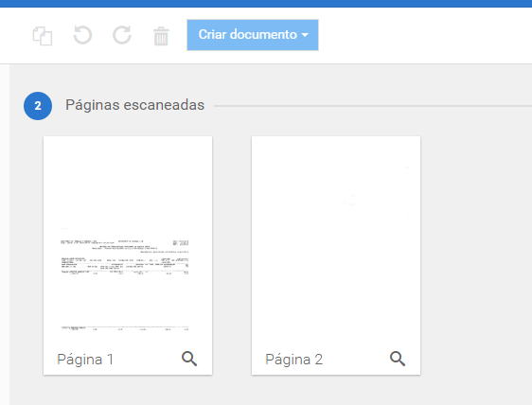Image resolution: width=532 pixels, height=405 pixels.
Task: Click the copy pages icon in toolbar
Action: 43,36
